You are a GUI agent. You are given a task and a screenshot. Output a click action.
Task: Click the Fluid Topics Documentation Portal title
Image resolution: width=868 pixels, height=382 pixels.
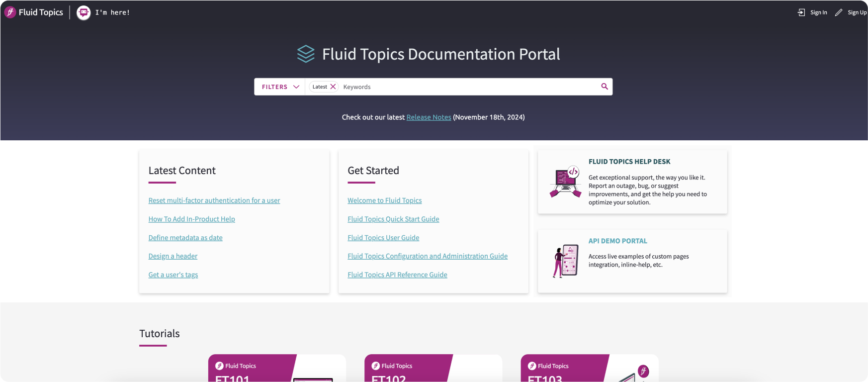coord(441,54)
